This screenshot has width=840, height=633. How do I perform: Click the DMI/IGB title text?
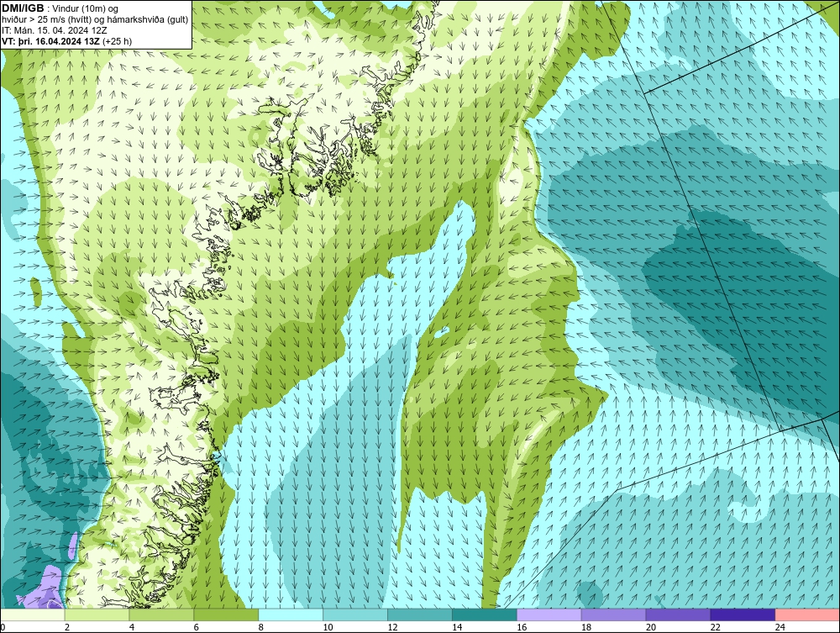(x=23, y=8)
